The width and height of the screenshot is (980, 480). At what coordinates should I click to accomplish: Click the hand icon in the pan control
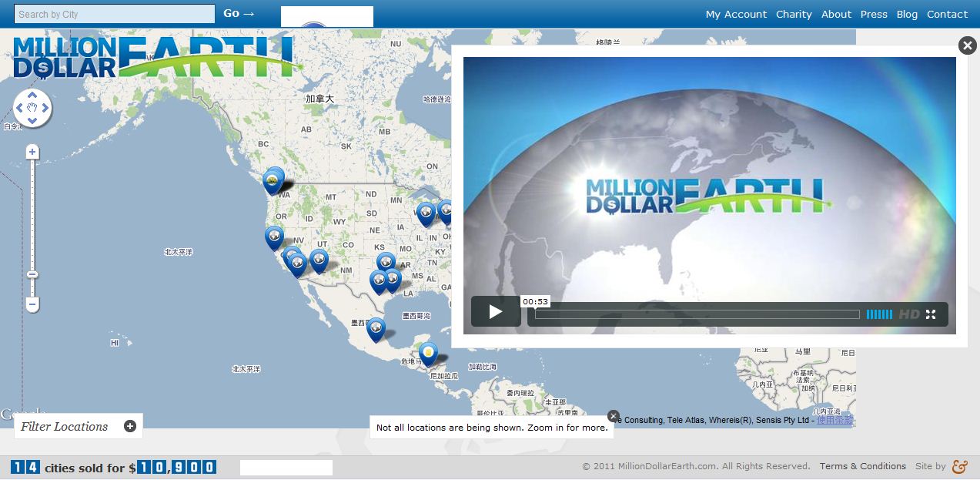[x=32, y=108]
